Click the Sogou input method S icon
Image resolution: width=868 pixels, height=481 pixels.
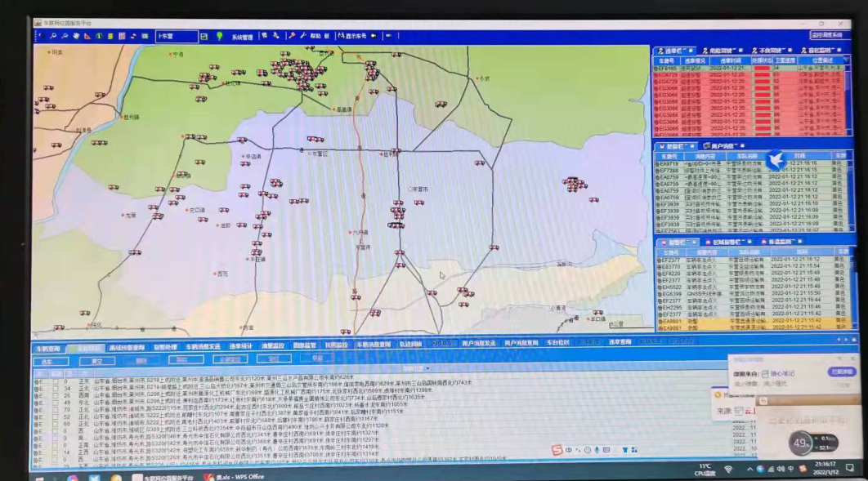(557, 450)
